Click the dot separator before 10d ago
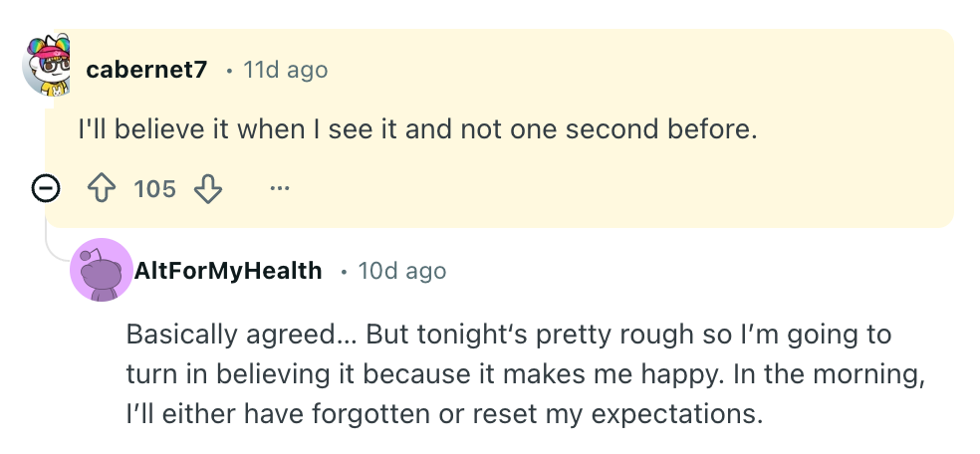The height and width of the screenshot is (454, 980). pos(344,272)
